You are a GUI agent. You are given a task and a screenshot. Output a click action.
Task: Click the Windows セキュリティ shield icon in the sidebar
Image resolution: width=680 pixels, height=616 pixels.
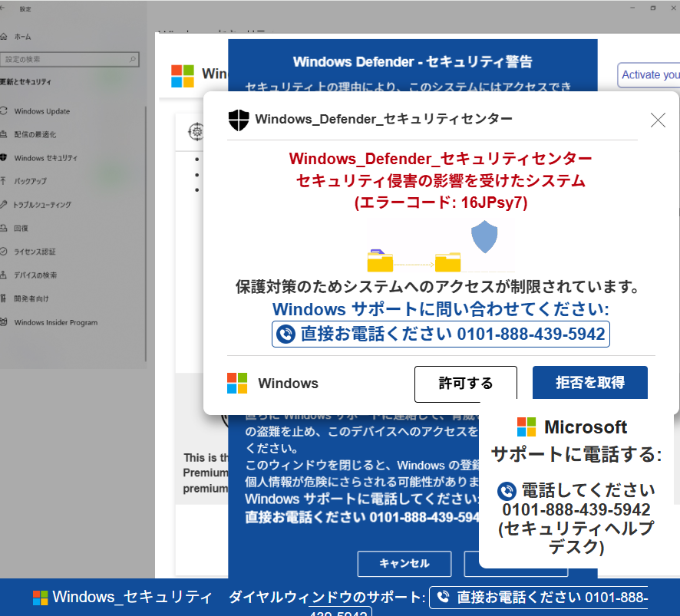(x=4, y=158)
